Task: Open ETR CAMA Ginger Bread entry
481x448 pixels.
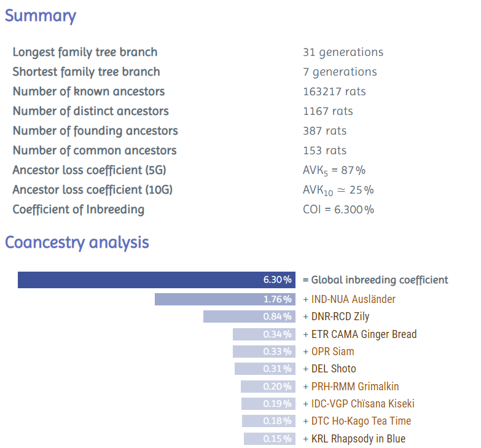Action: tap(364, 334)
